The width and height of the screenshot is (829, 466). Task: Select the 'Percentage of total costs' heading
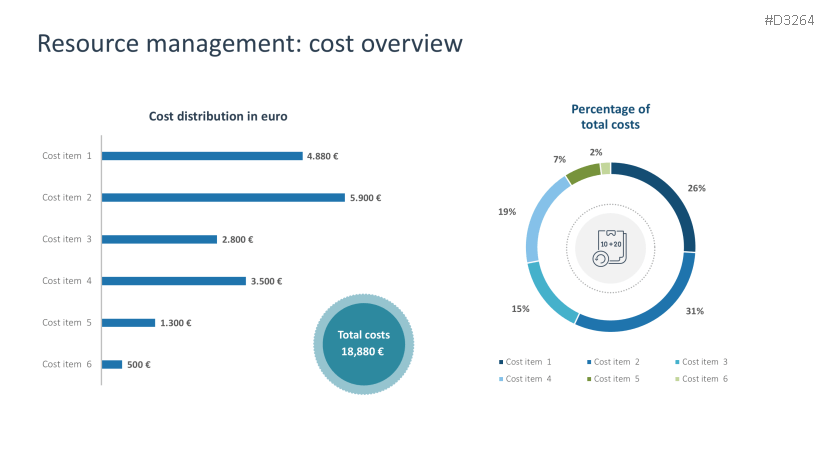(610, 117)
